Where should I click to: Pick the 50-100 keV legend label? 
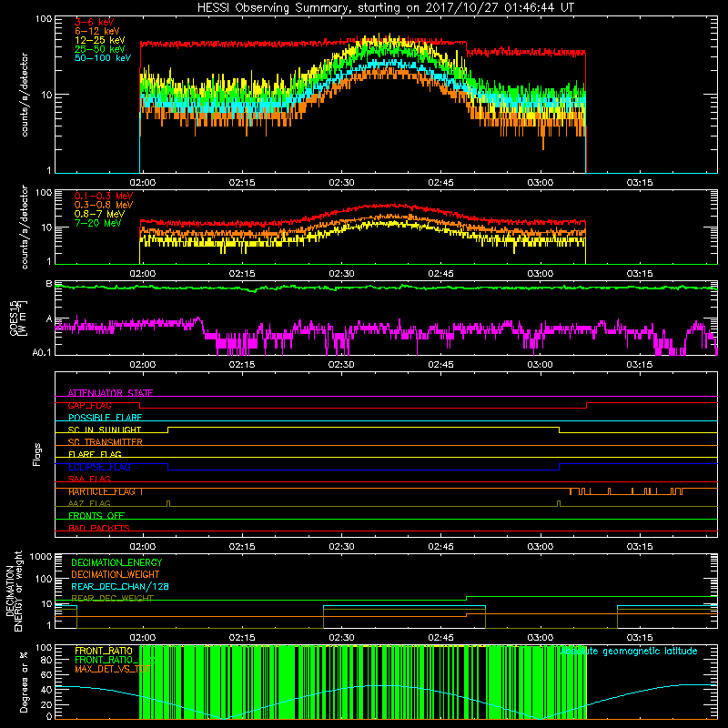[103, 58]
